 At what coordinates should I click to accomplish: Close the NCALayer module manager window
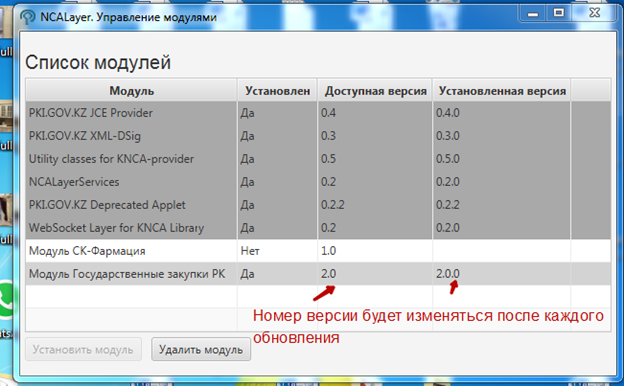pyautogui.click(x=595, y=13)
